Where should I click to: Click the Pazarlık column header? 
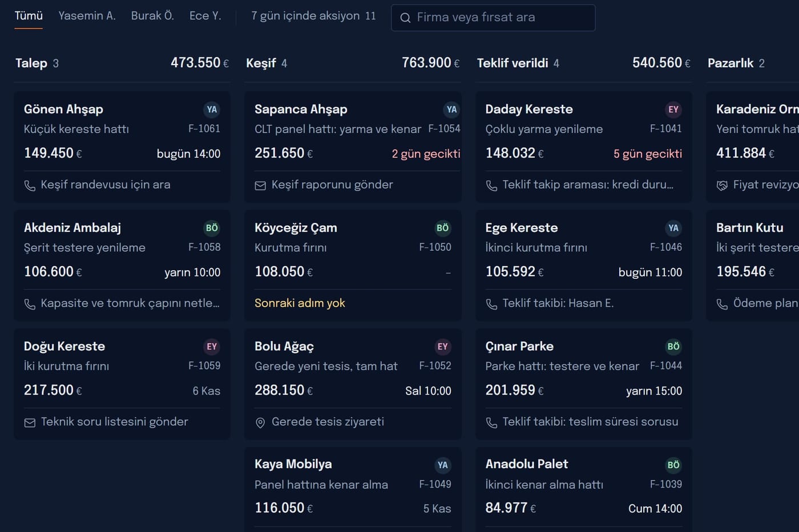point(736,63)
